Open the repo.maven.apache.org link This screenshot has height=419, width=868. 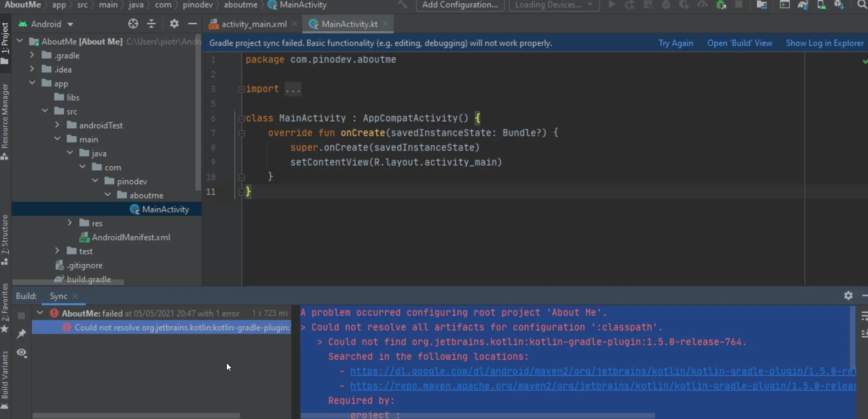tap(603, 386)
